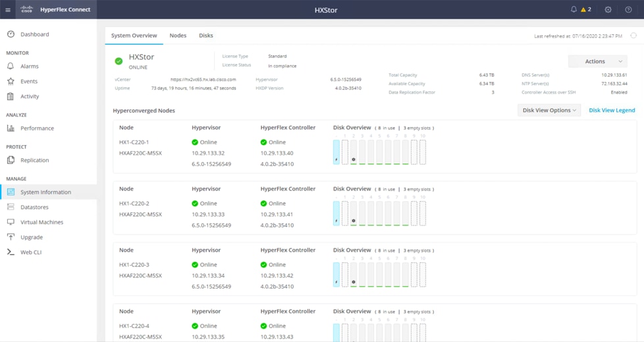Click the refresh circle icon

click(633, 36)
